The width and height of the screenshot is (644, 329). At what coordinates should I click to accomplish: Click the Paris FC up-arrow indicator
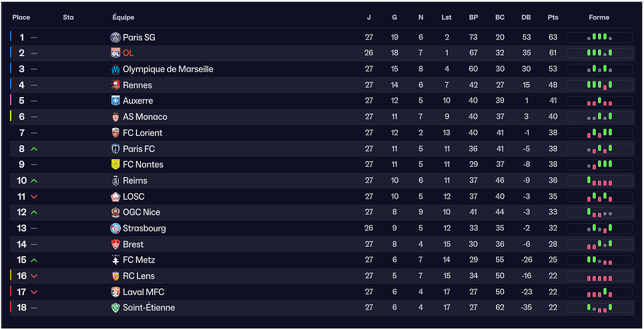[x=34, y=149]
